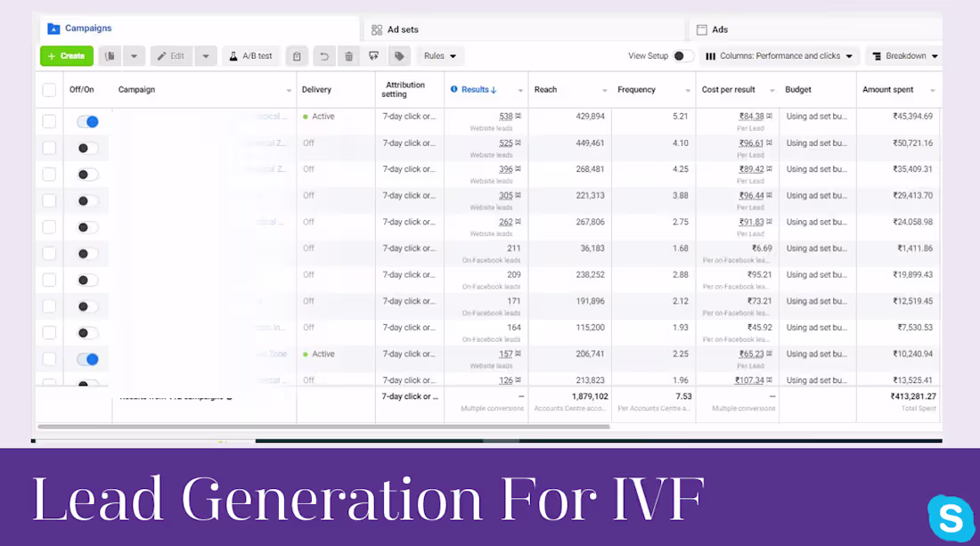
Task: Tick checkbox for the 396 results row
Action: pyautogui.click(x=49, y=175)
